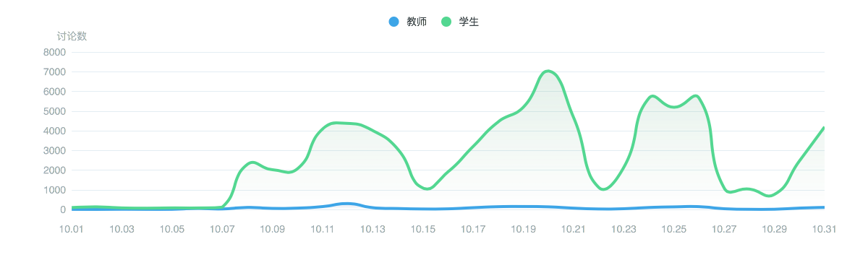This screenshot has height=260, width=868.
Task: Click the 10.19 x-axis date label
Action: coord(523,229)
